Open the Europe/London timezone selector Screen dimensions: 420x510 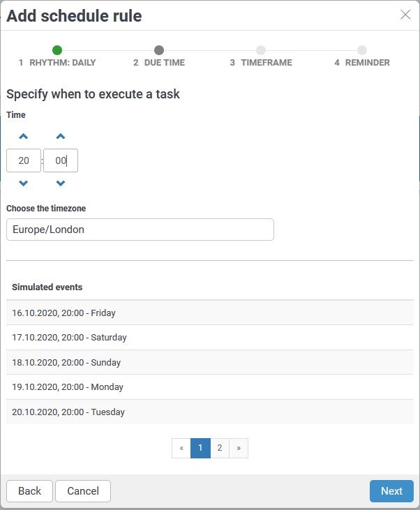[140, 230]
